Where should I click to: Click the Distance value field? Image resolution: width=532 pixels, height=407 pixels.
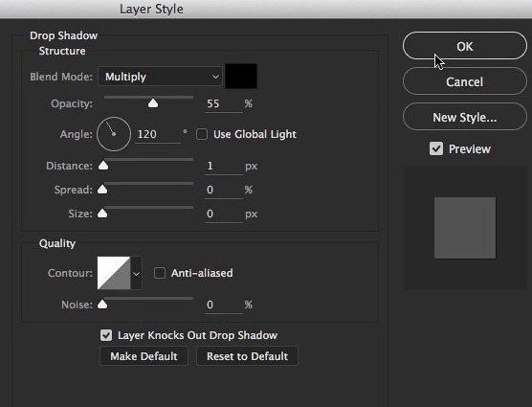point(224,166)
